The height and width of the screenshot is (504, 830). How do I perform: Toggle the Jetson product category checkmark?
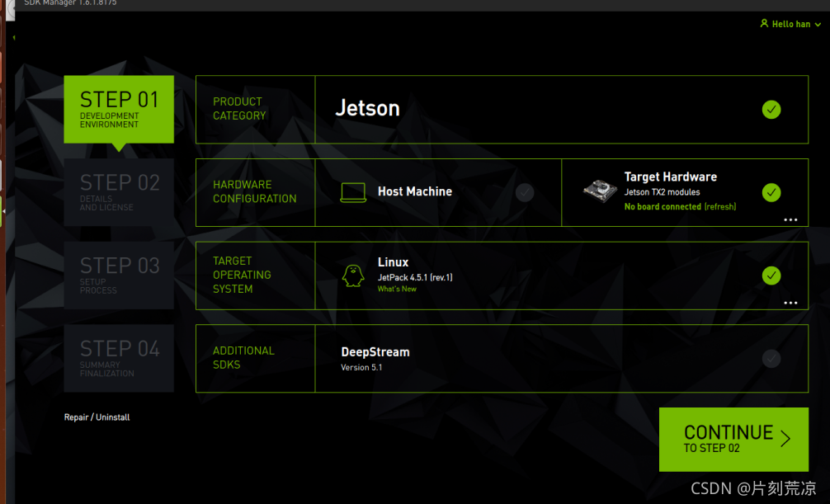[771, 110]
